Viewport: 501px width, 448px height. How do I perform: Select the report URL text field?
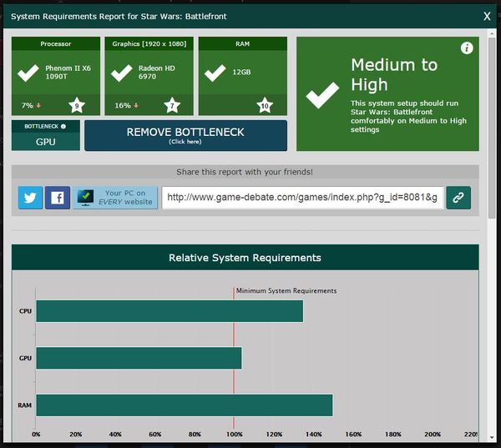[x=303, y=198]
